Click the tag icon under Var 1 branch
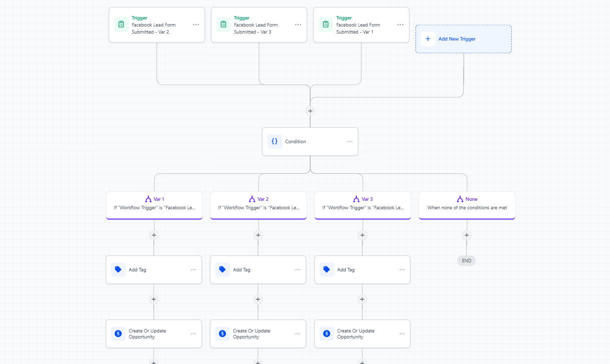 118,270
